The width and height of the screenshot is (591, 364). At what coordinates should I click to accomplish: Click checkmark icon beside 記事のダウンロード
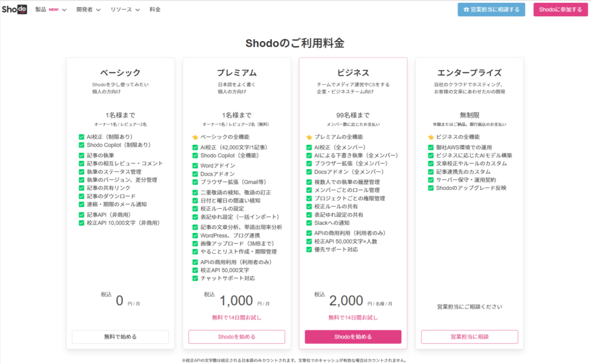81,196
